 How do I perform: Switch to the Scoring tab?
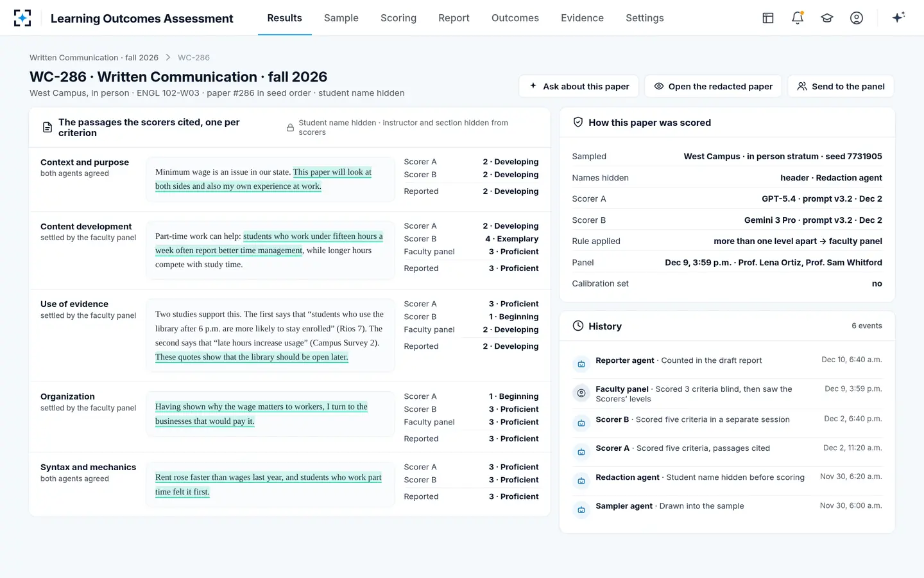(x=398, y=18)
